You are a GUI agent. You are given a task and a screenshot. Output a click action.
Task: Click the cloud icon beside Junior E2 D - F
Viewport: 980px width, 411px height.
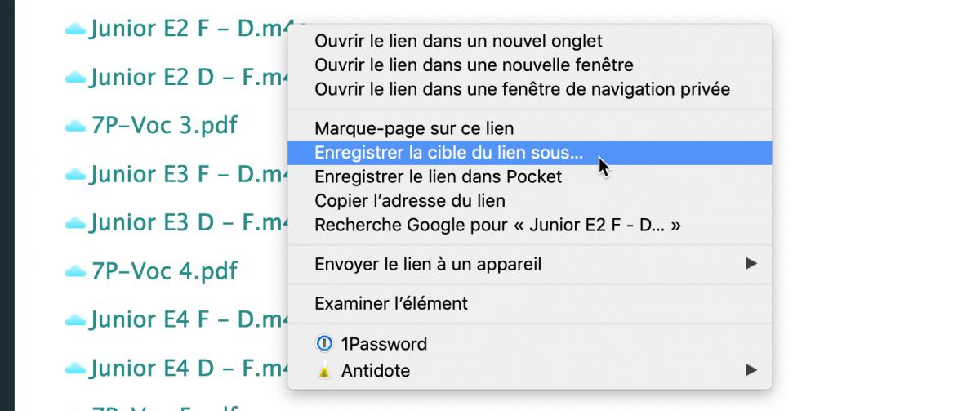pyautogui.click(x=76, y=78)
